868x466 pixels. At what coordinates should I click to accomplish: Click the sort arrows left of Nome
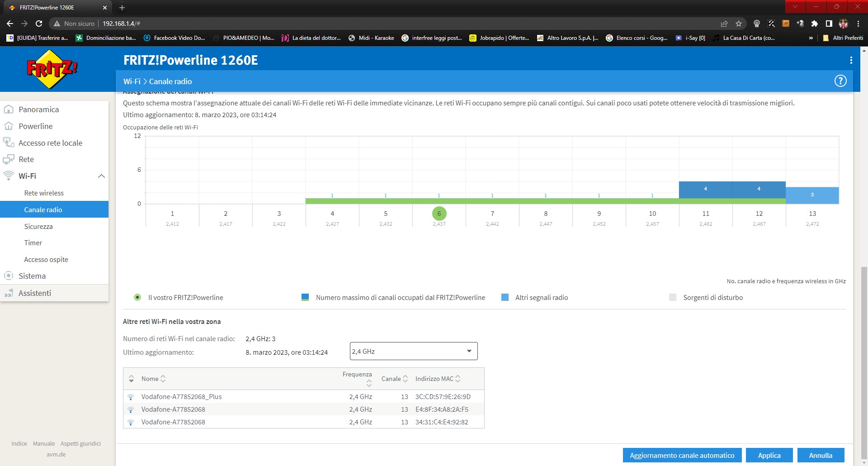tap(131, 379)
